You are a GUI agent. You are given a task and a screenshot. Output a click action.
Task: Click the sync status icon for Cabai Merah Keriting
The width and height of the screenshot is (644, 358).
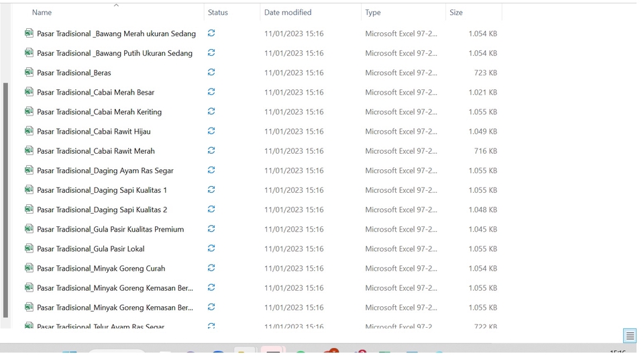click(x=211, y=111)
